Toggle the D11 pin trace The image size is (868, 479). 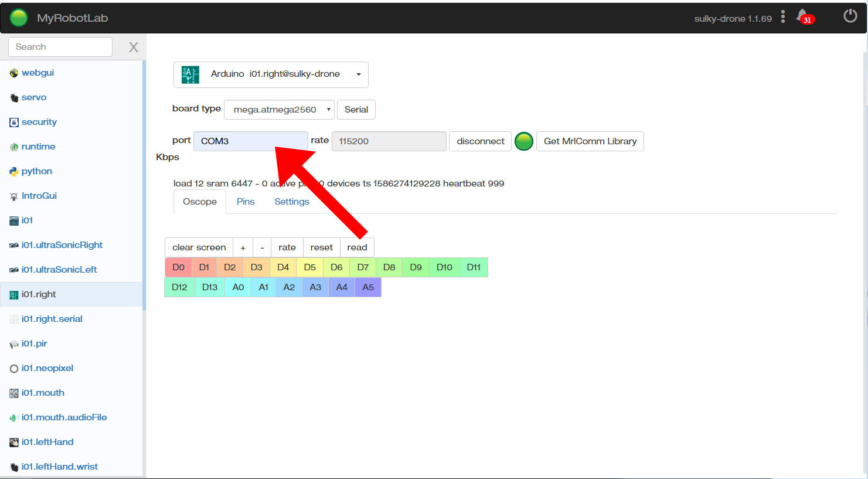click(x=474, y=267)
